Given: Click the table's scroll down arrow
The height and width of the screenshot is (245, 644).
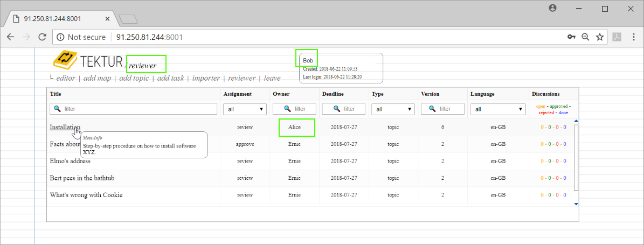Looking at the screenshot, I should 576,204.
